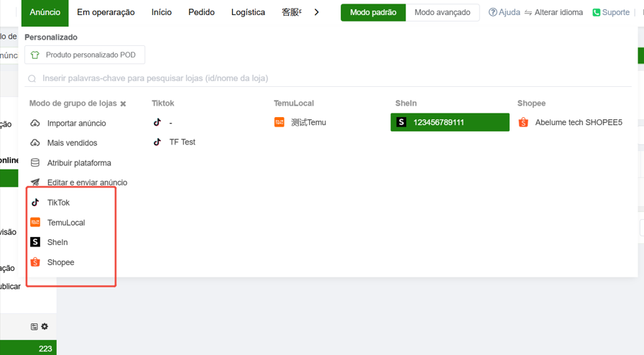
Task: Open Editar e enviar anúncio
Action: point(87,183)
